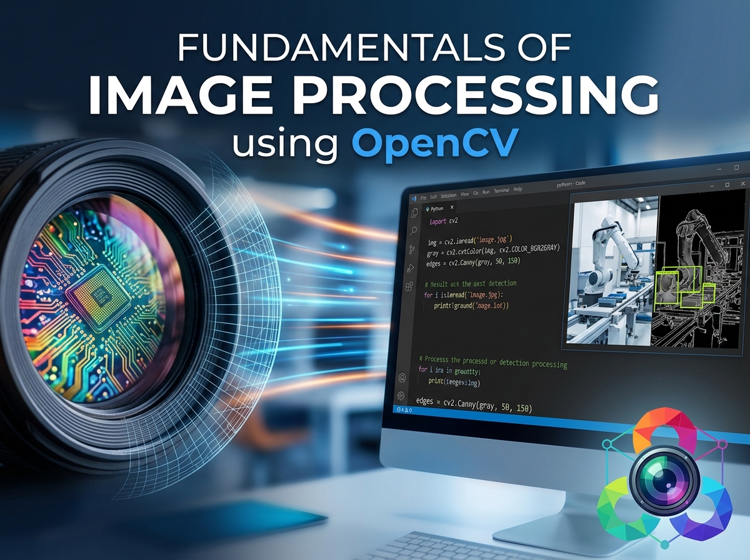Click the 'princ(teogexslog)' code line
750x560 pixels.
click(x=454, y=382)
